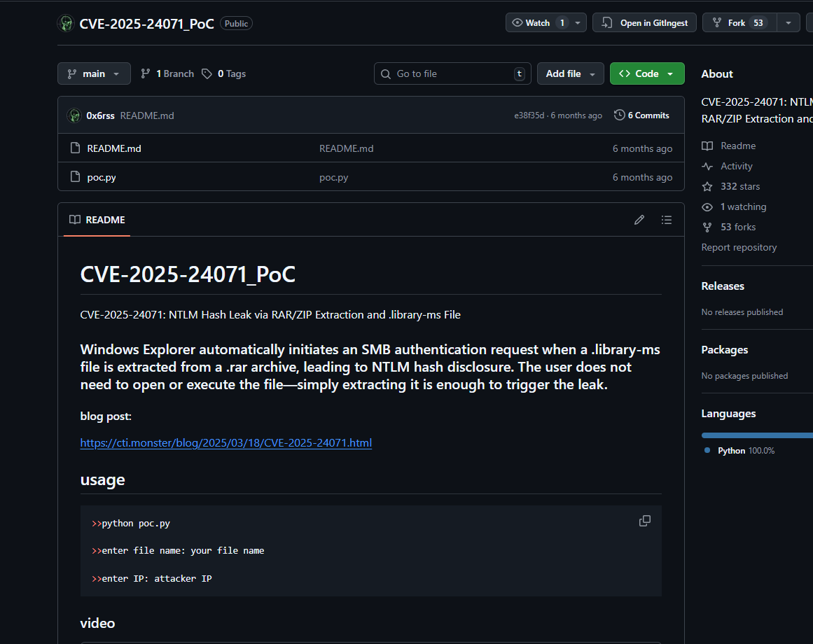Copy the usage code block
Viewport: 813px width, 644px height.
point(644,521)
